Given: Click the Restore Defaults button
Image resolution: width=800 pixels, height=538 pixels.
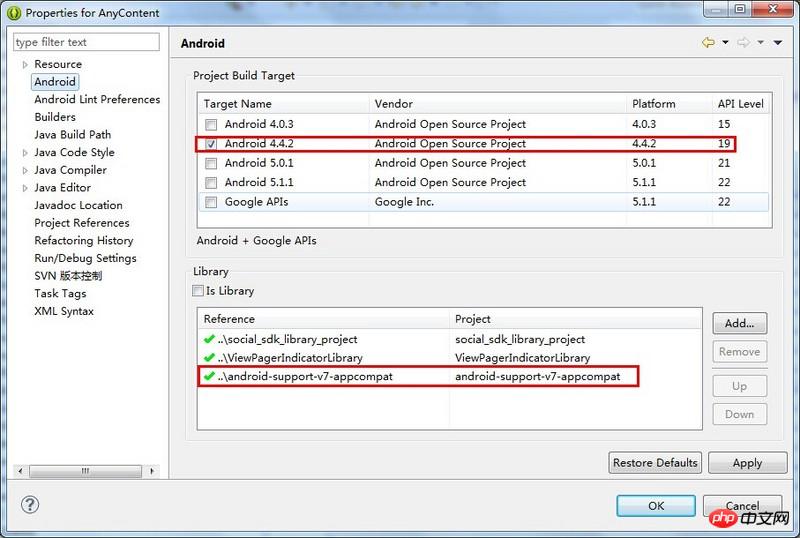Looking at the screenshot, I should (655, 463).
